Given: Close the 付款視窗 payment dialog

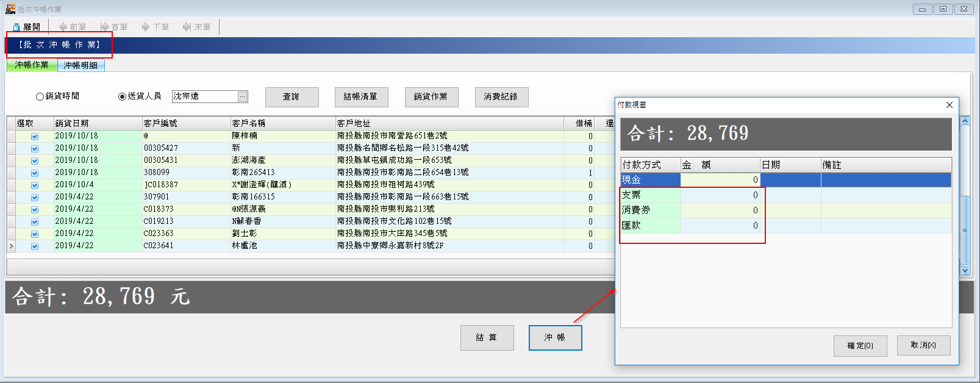Looking at the screenshot, I should 950,105.
